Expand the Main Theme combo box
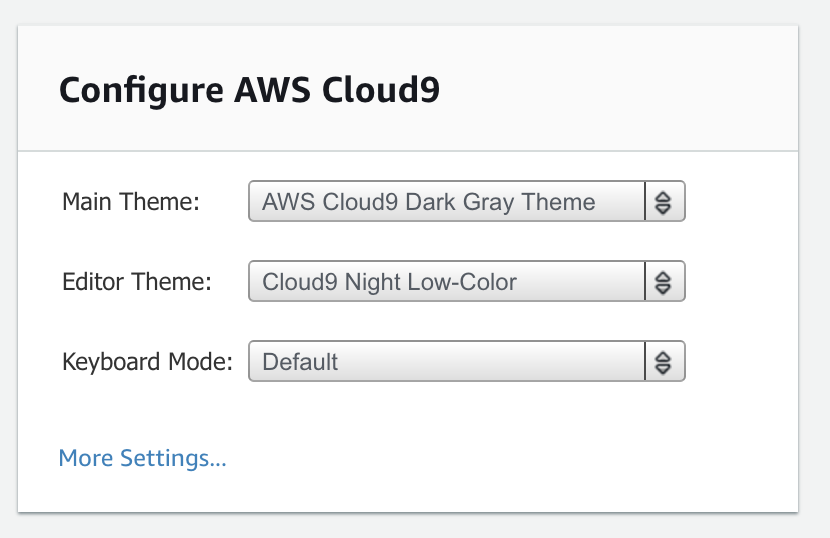Image resolution: width=830 pixels, height=538 pixels. click(467, 201)
